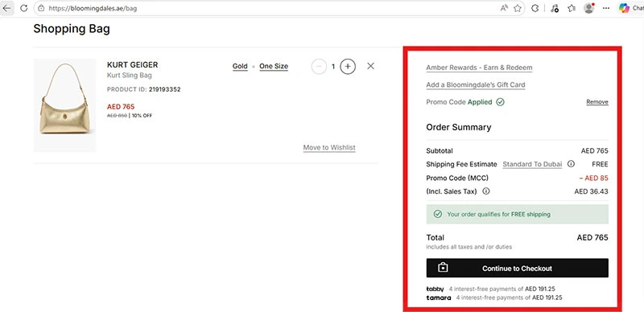Open the browser Settings and more menu
The image size is (644, 312).
click(x=606, y=8)
